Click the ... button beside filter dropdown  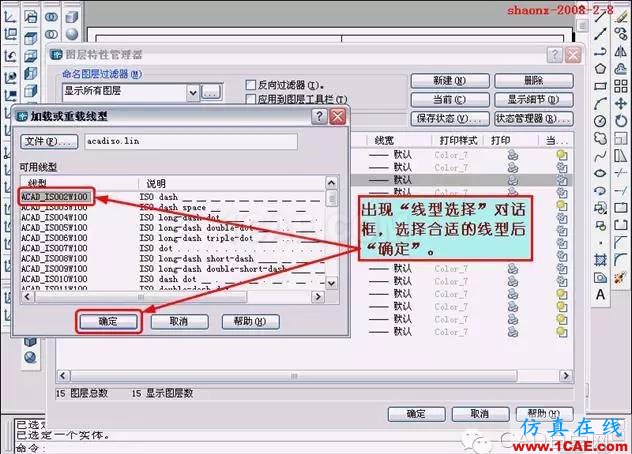point(211,93)
